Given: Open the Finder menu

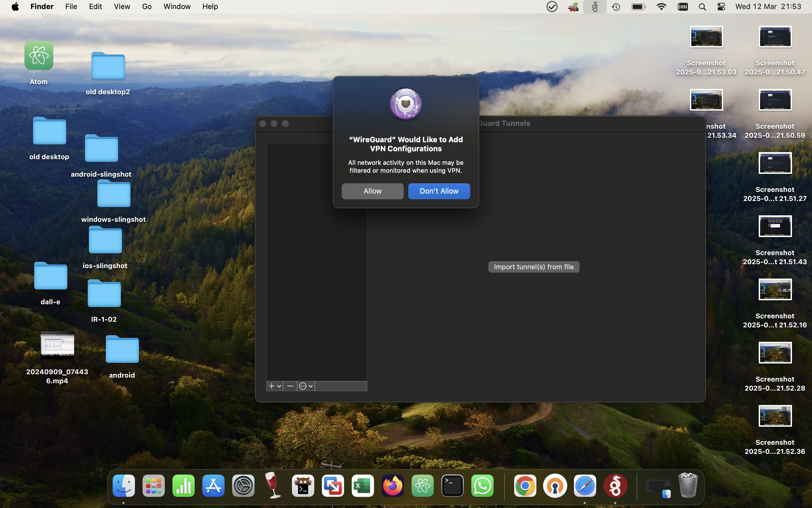Looking at the screenshot, I should click(x=42, y=7).
